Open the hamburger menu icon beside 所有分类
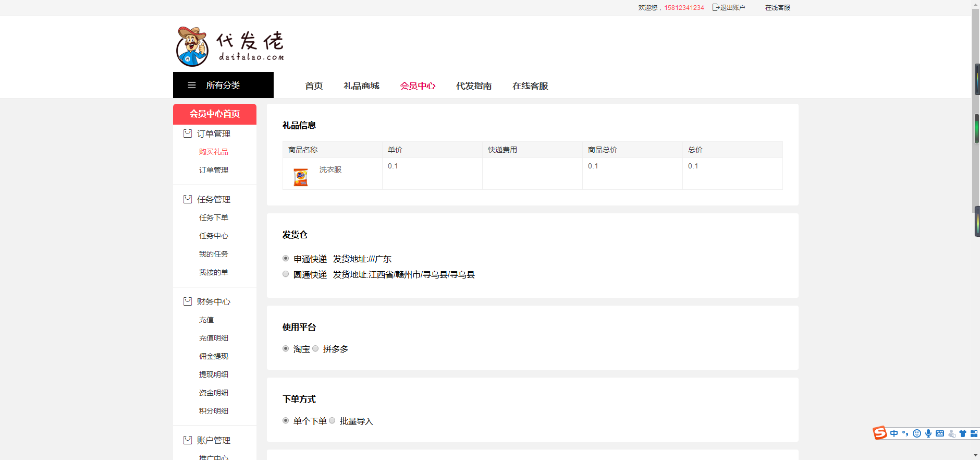Viewport: 980px width, 460px height. click(192, 85)
